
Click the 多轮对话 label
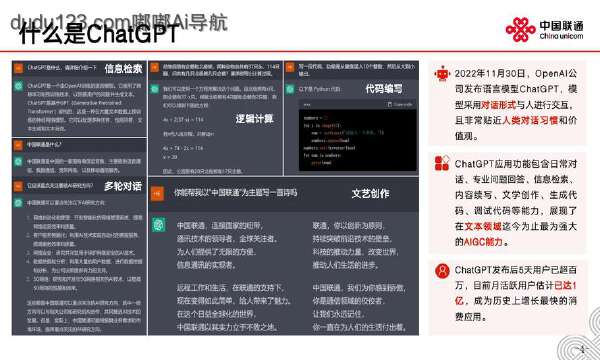123,186
